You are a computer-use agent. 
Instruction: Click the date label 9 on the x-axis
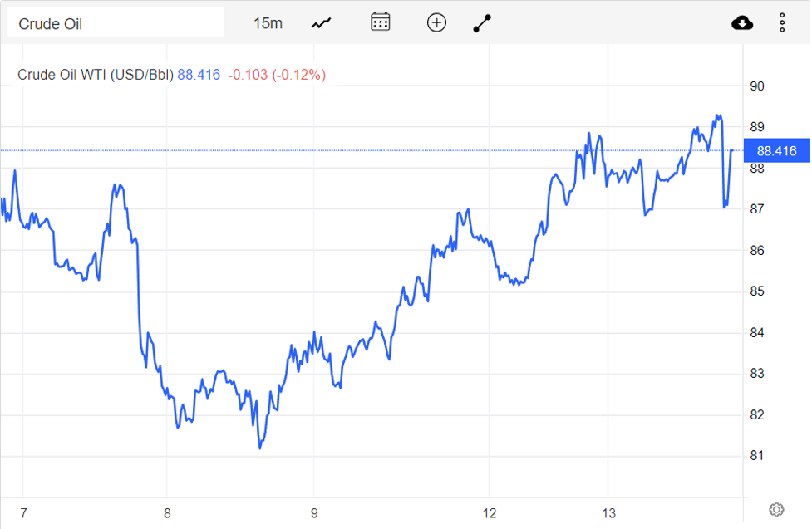[314, 513]
